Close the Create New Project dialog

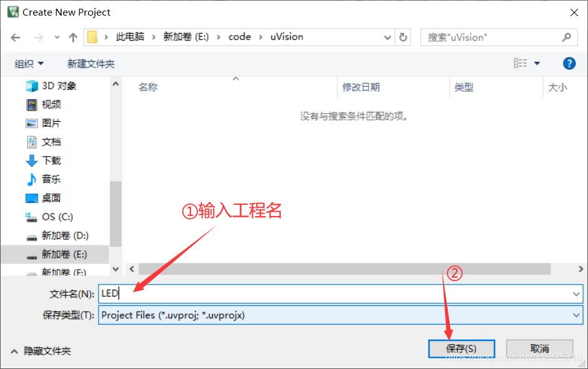[x=574, y=12]
